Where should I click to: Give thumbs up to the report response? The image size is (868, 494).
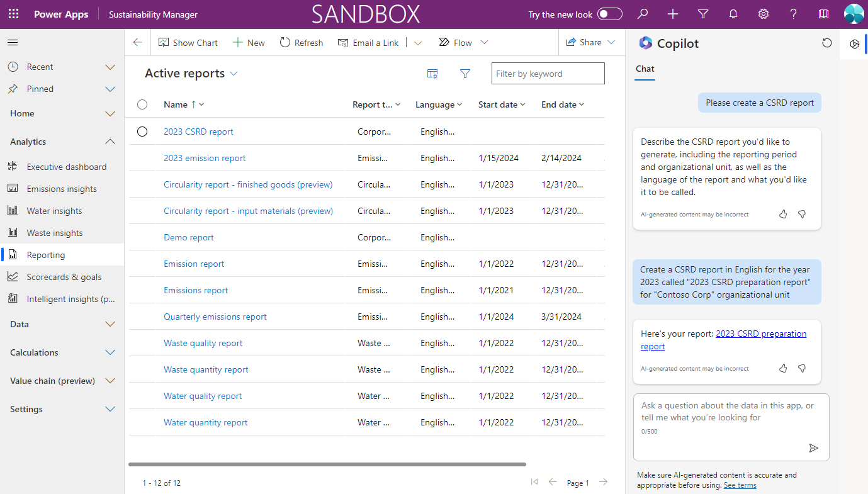point(783,368)
